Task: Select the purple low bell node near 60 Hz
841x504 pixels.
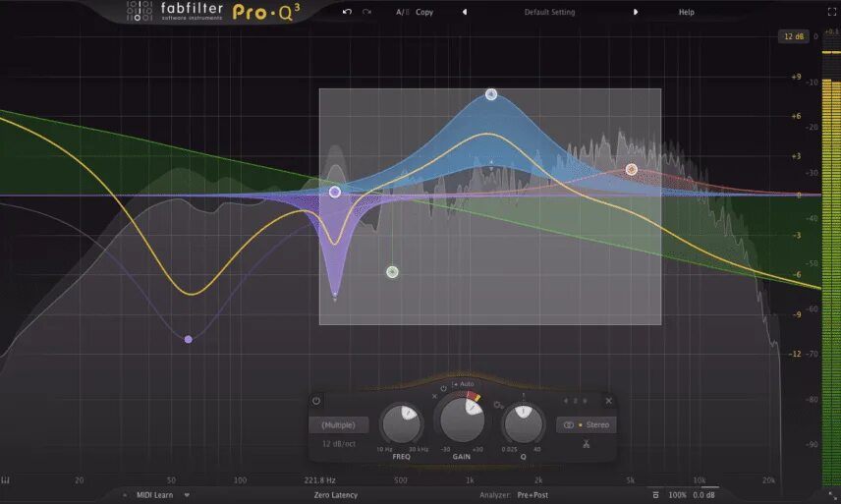Action: click(189, 339)
